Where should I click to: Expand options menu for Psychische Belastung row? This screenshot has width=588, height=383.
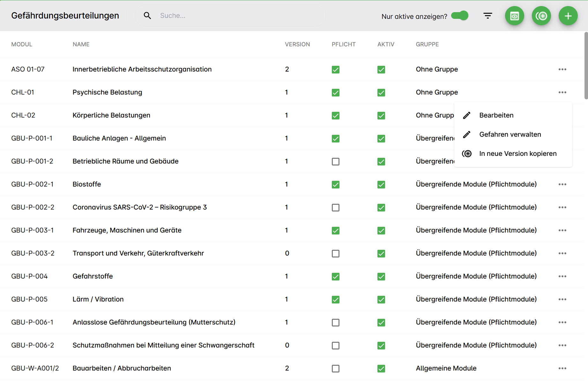pyautogui.click(x=562, y=92)
